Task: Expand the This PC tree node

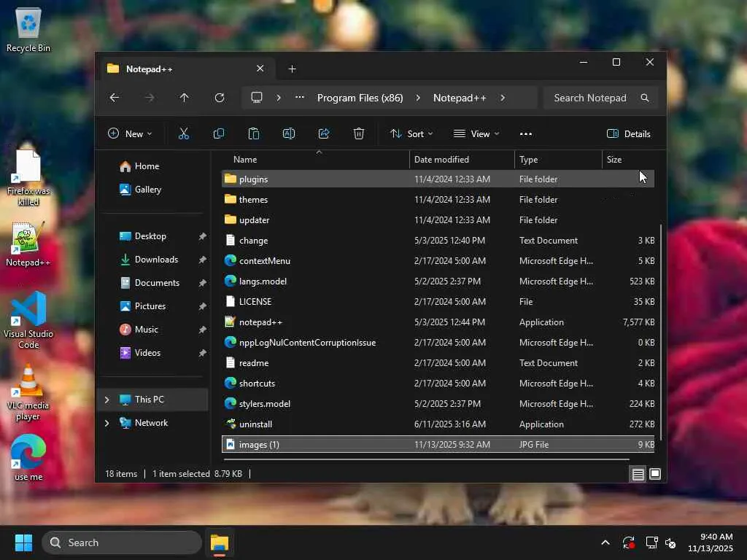Action: (107, 400)
